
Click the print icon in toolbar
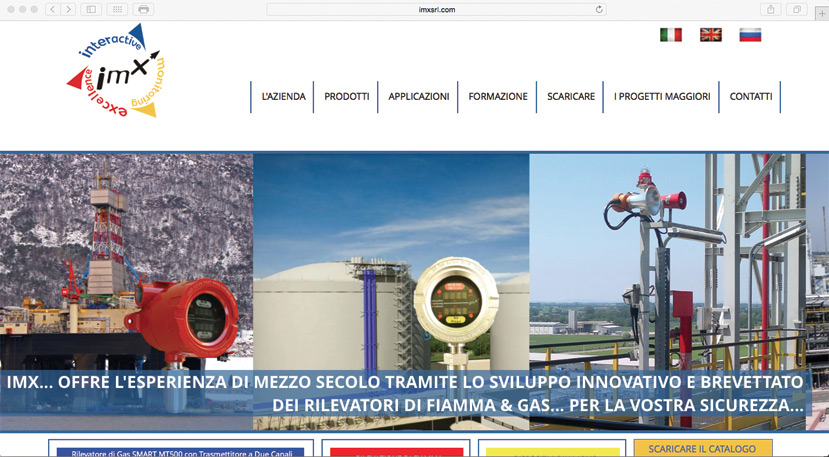pyautogui.click(x=143, y=9)
